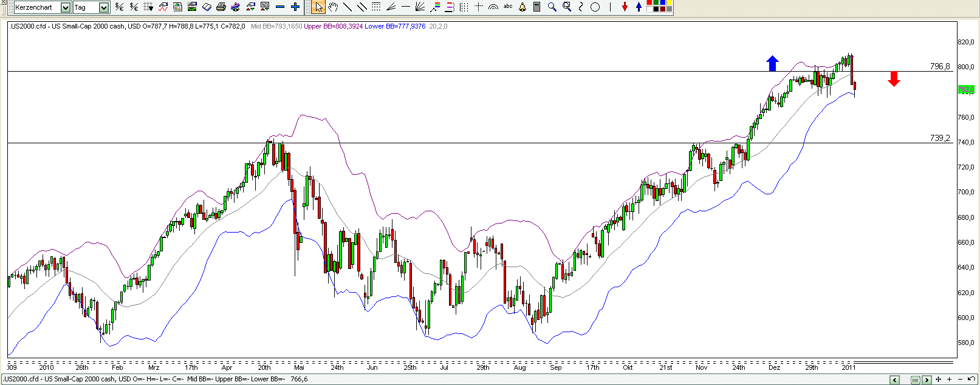Click the toolbar close X at top-left
This screenshot has height=385, width=980.
coord(3,3)
